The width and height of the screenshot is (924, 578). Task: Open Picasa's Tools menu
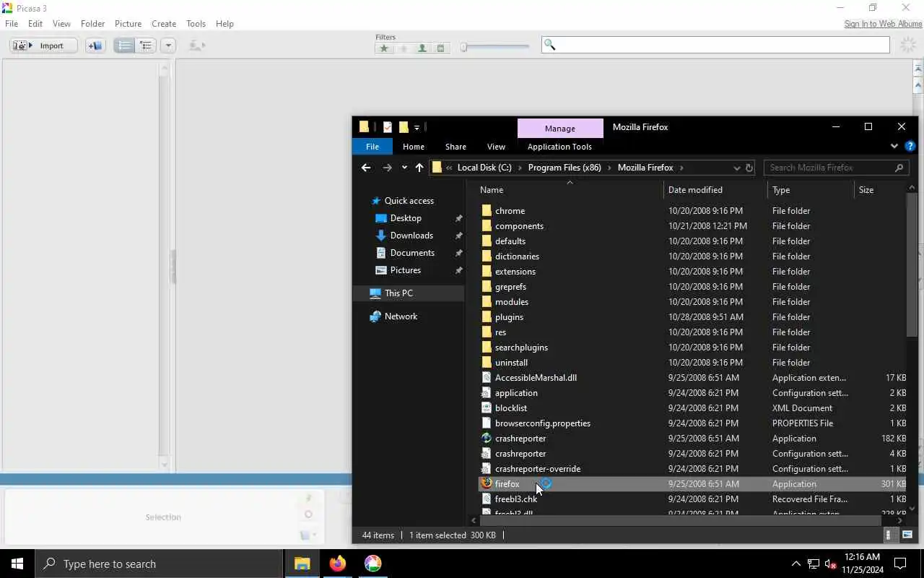(x=196, y=24)
